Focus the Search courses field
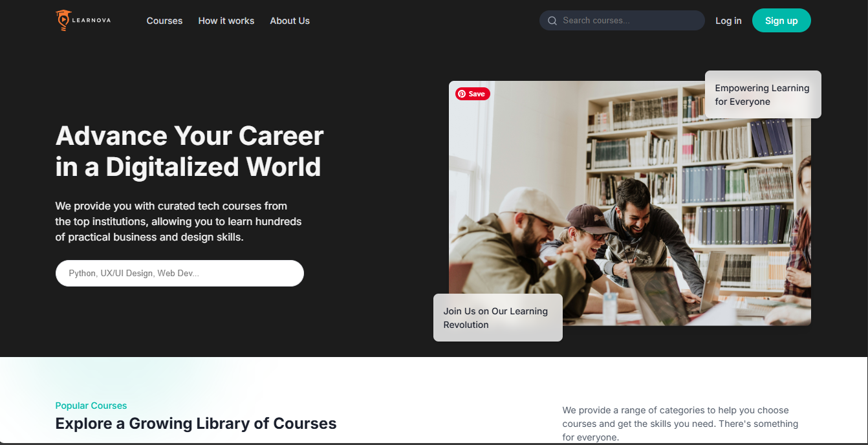This screenshot has width=868, height=445. coord(627,21)
